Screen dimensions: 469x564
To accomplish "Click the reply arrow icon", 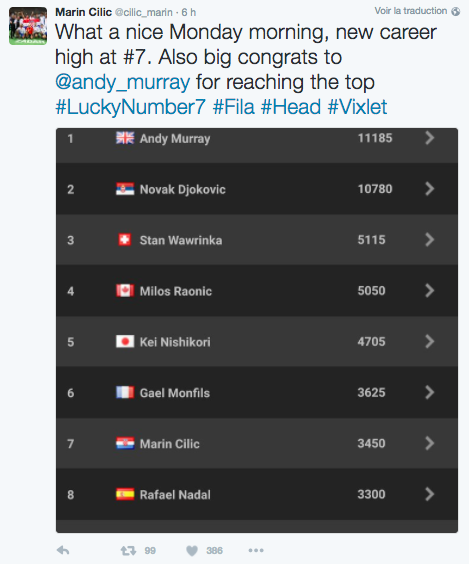I will pyautogui.click(x=63, y=550).
